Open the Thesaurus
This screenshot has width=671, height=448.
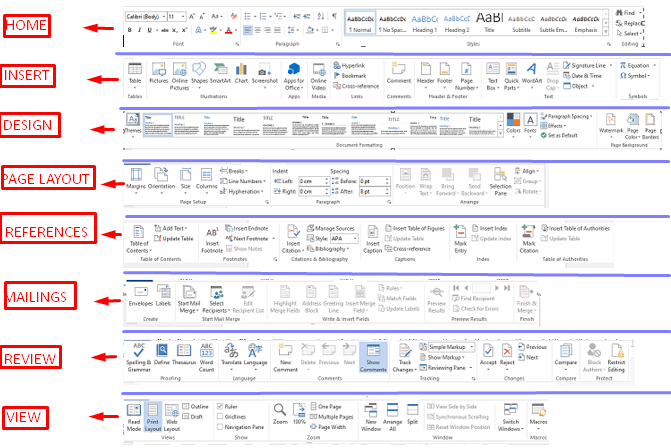point(184,354)
